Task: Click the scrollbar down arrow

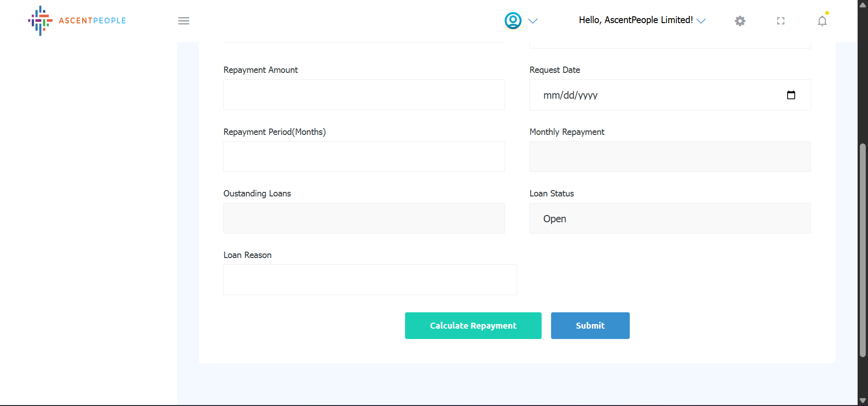Action: [x=863, y=401]
